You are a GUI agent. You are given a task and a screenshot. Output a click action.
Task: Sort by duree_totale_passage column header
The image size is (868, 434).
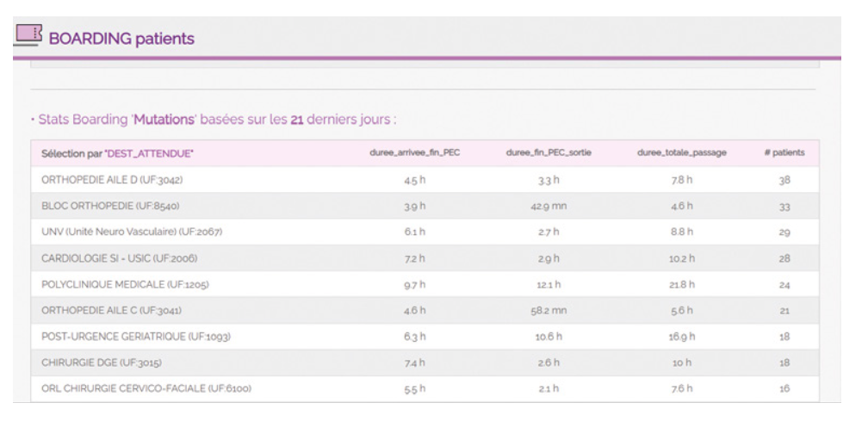[681, 153]
